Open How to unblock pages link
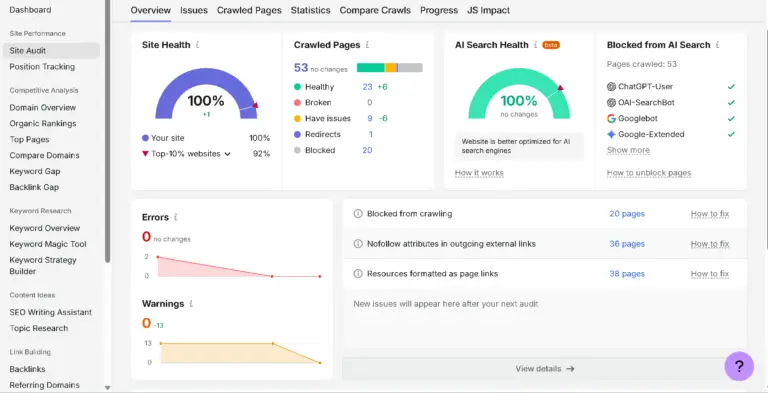Image resolution: width=768 pixels, height=393 pixels. tap(649, 173)
